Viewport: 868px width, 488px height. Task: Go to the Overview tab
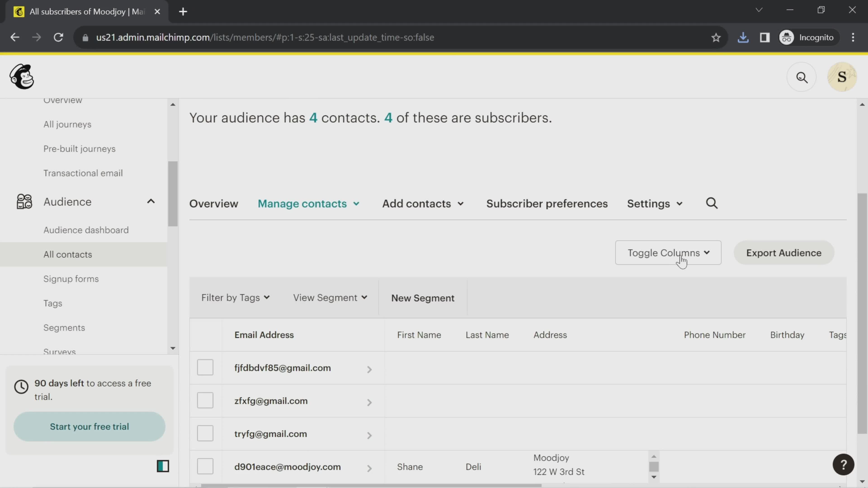(214, 204)
